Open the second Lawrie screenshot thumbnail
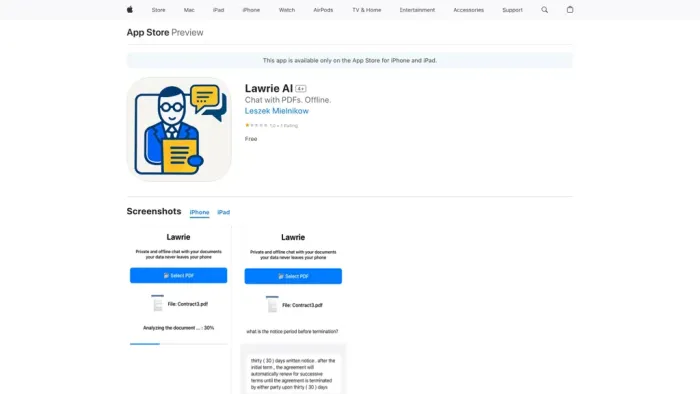 (x=293, y=310)
